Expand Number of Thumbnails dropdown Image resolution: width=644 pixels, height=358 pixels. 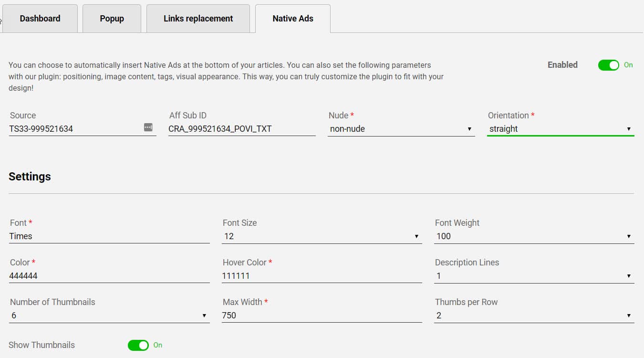pos(109,316)
